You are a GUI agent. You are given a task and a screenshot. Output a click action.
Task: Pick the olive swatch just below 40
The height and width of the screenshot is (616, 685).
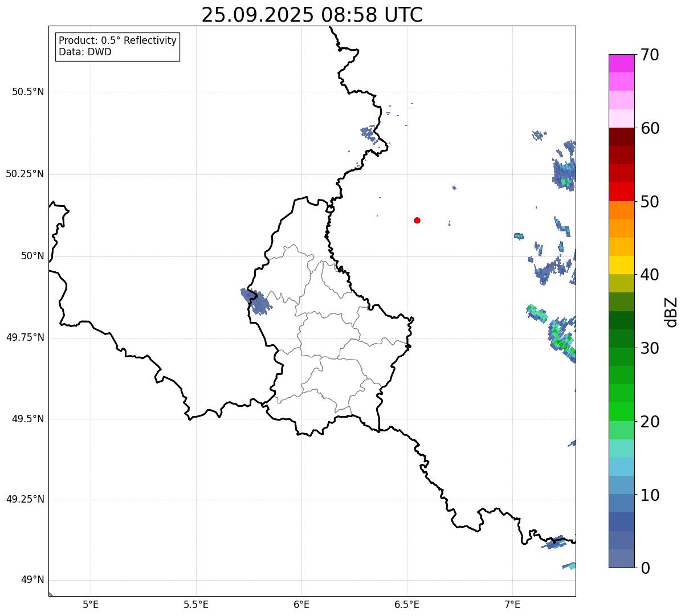(x=622, y=284)
